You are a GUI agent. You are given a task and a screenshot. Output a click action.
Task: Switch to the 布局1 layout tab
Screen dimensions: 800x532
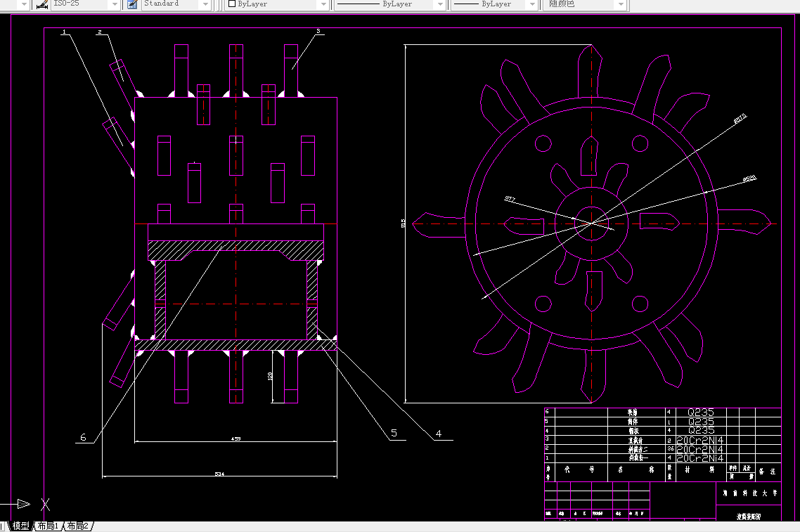(48, 526)
